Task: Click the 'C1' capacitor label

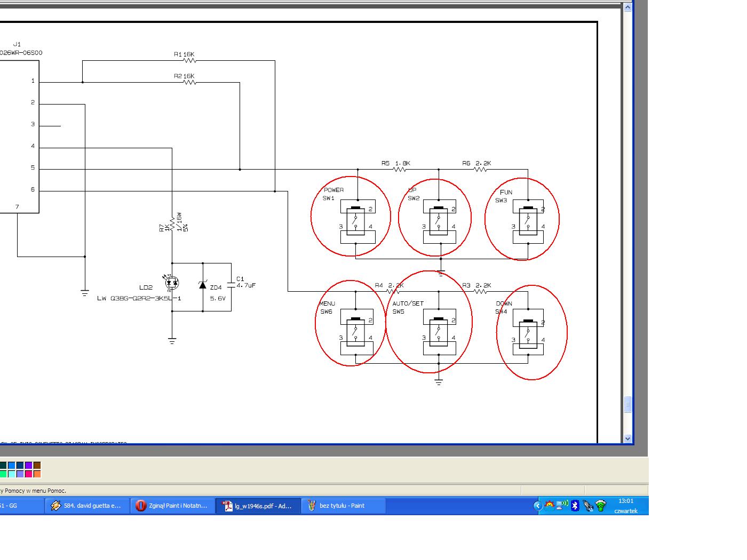Action: 240,279
